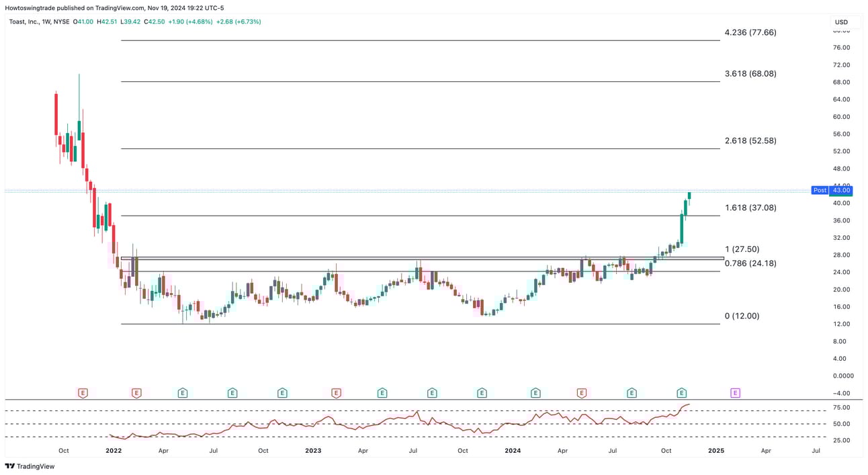Select the last green earnings marker before 2025
Viewport: 868px width, 475px height.
point(681,392)
